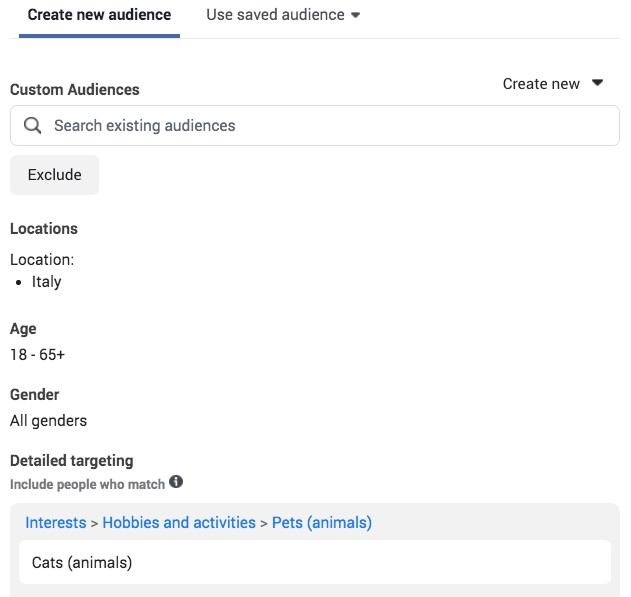Click the search magnifier icon
Screen dimensions: 631x597
coord(32,126)
